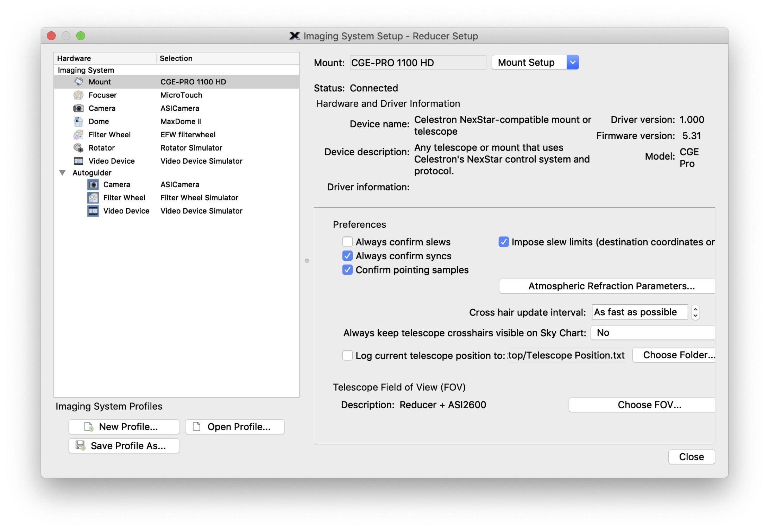Click the Autoguider Filter Wheel icon
The image size is (769, 532).
[x=93, y=198]
